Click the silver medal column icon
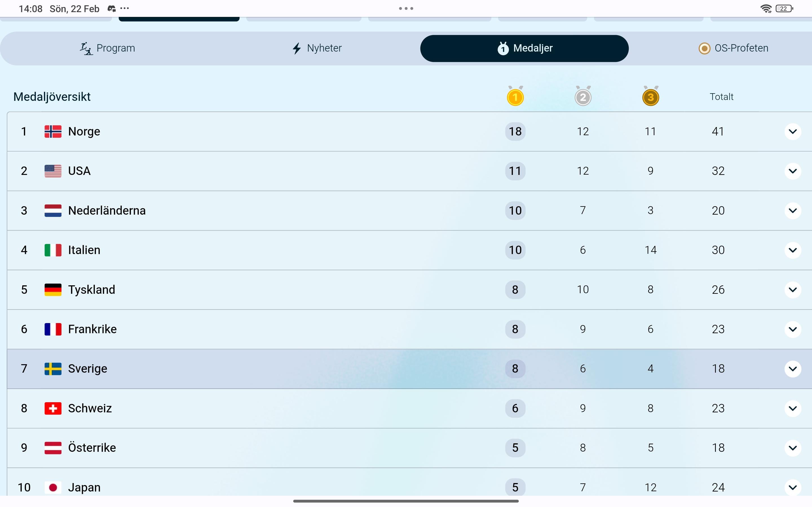 (583, 97)
